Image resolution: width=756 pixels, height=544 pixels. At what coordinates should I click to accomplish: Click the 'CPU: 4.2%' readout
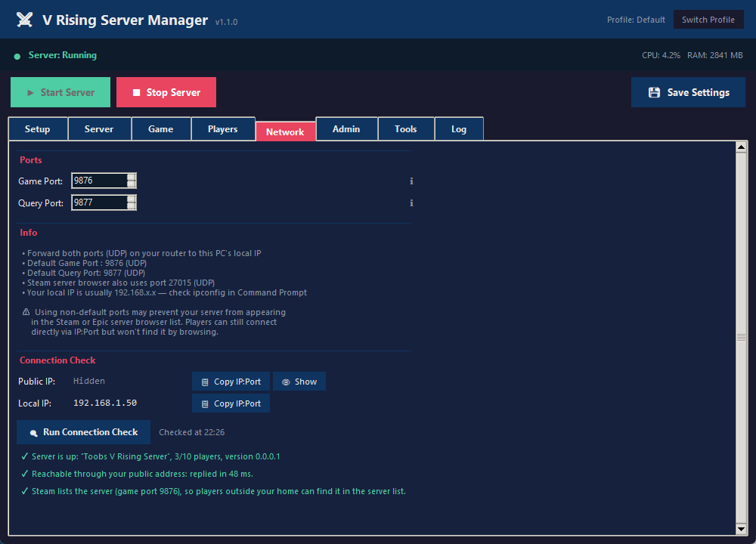click(x=661, y=55)
